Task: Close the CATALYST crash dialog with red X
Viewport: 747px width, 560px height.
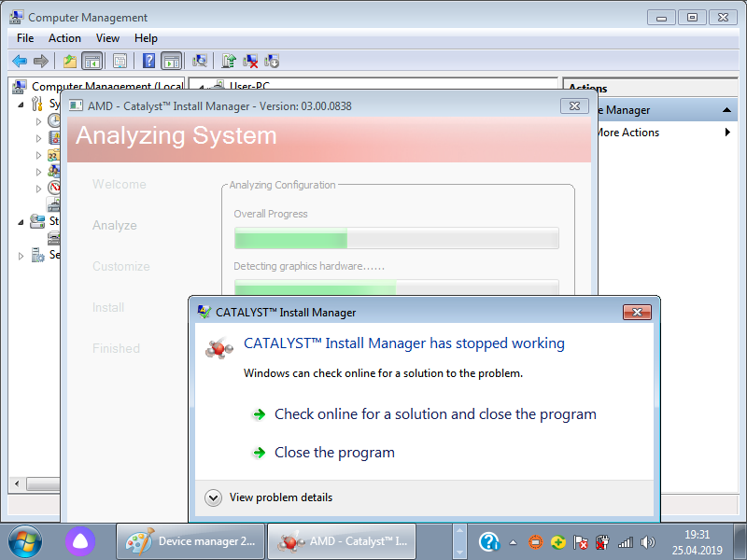Action: point(637,313)
